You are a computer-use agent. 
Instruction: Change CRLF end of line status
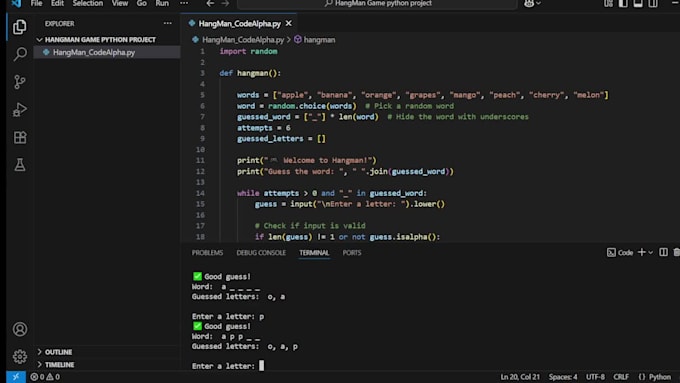[x=621, y=377]
